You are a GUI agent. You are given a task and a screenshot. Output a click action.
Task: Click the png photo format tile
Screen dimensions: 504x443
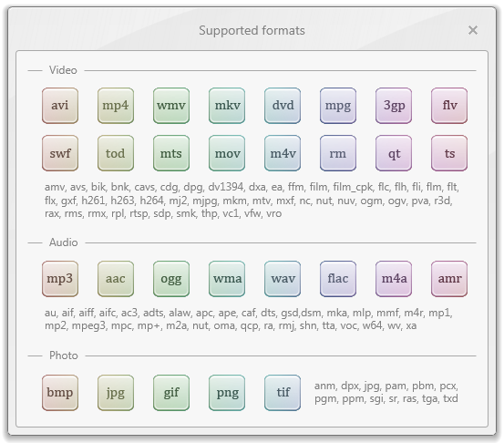pyautogui.click(x=227, y=393)
